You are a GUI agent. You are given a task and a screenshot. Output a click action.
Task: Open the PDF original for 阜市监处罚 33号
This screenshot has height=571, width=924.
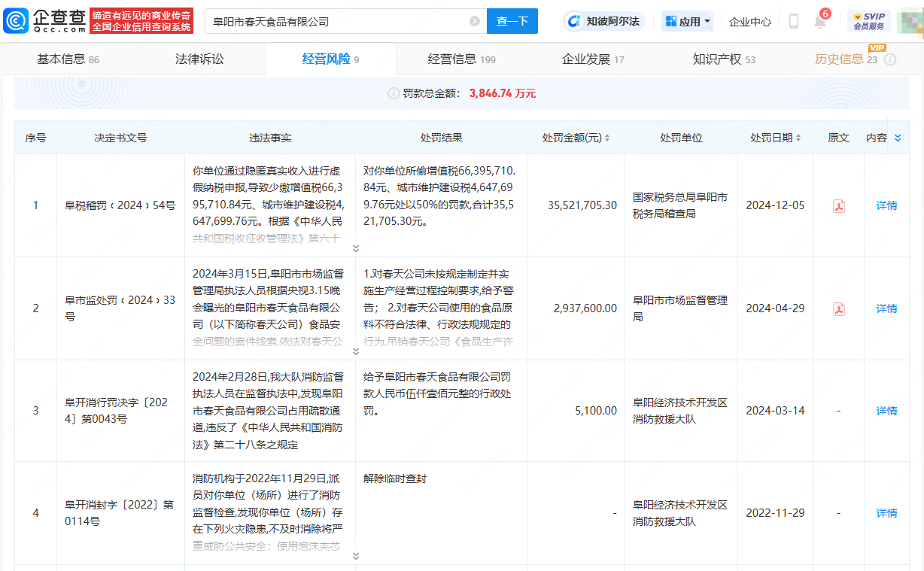click(838, 309)
